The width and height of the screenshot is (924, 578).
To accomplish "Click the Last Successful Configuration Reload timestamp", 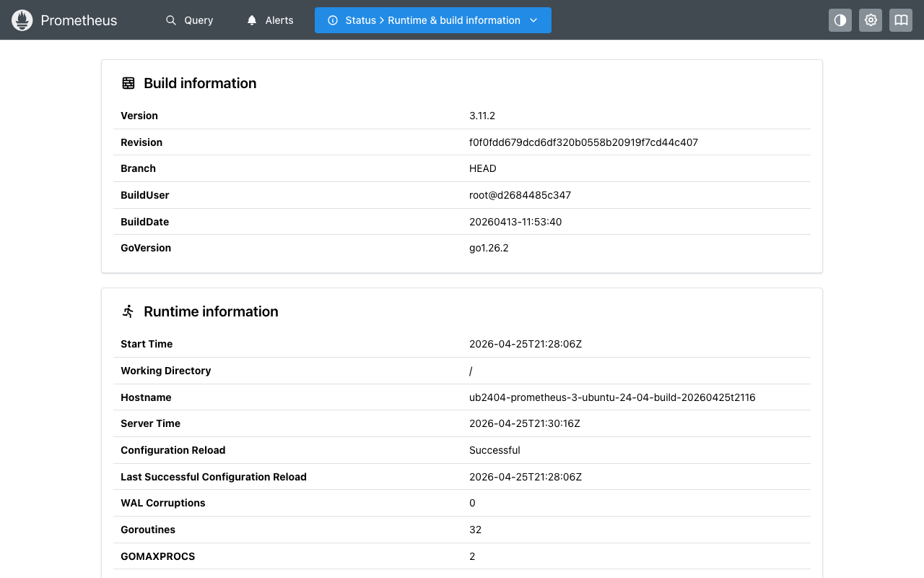I will pyautogui.click(x=526, y=477).
